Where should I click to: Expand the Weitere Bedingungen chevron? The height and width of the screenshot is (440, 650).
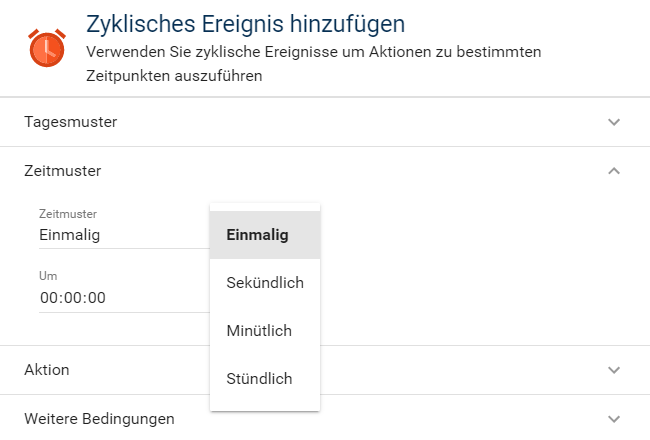614,419
